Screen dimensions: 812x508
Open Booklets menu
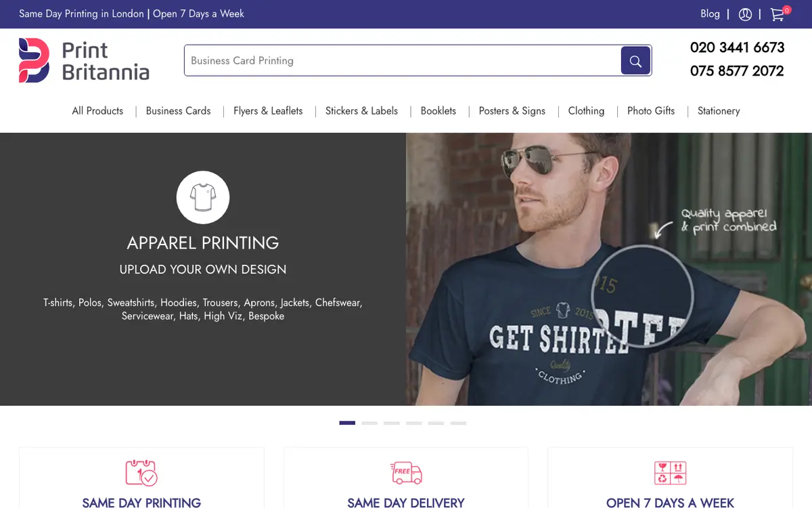[438, 111]
